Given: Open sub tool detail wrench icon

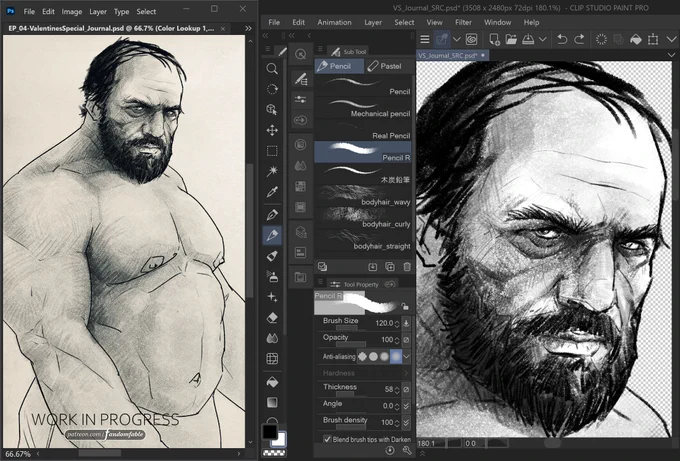Looking at the screenshot, I should point(407,450).
